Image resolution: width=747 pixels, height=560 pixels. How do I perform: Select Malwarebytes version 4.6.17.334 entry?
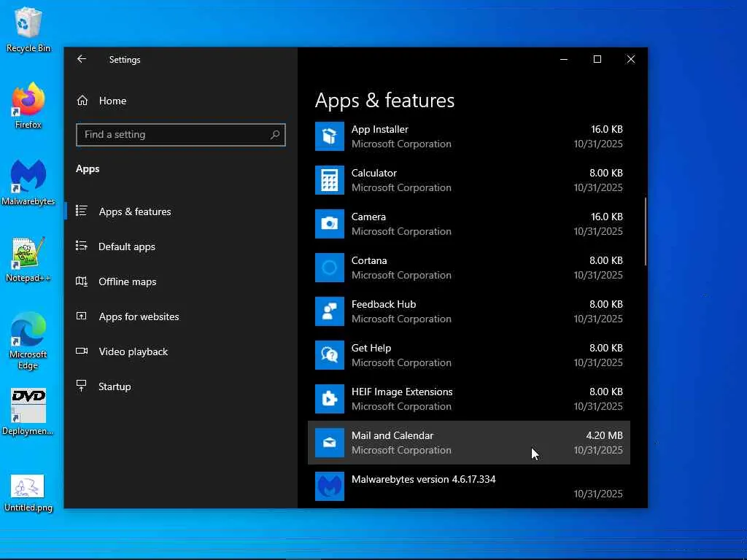click(x=424, y=480)
